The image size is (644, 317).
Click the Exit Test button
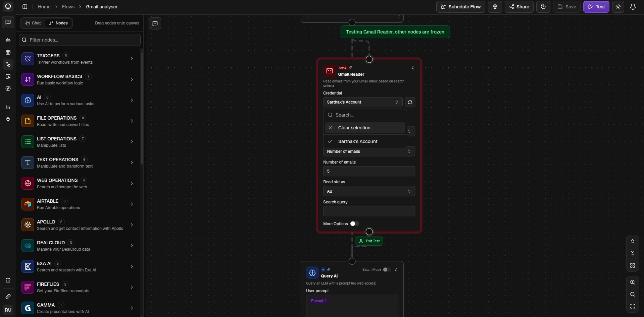369,241
